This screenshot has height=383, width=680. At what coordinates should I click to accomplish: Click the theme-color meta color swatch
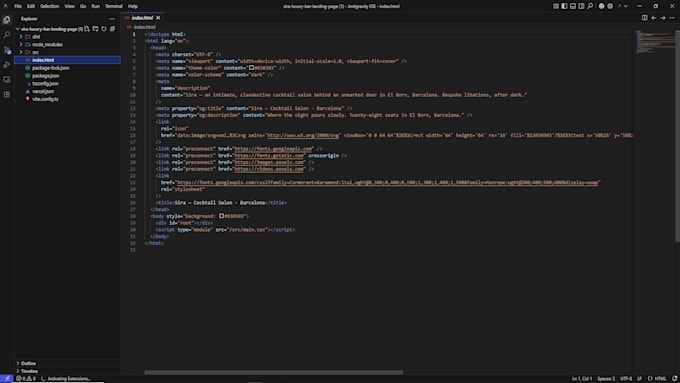(252, 68)
